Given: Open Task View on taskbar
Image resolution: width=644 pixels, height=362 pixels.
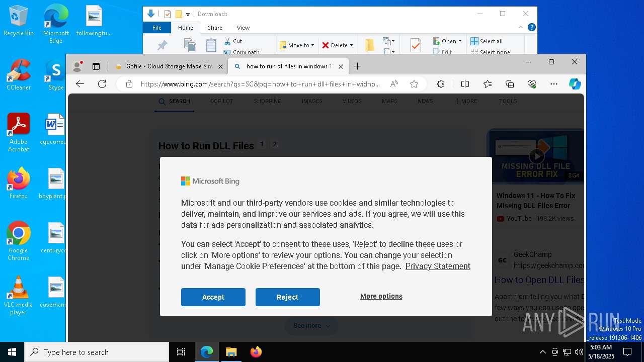Looking at the screenshot, I should point(181,352).
